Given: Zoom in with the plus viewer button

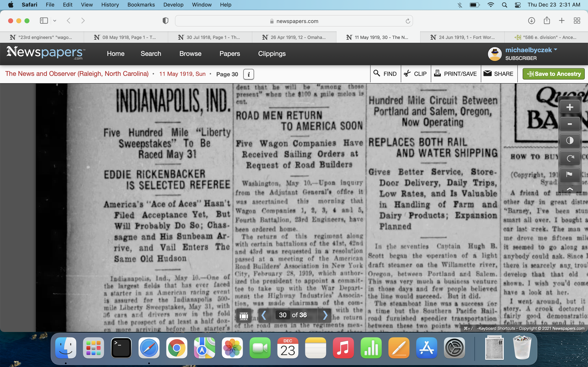Looking at the screenshot, I should tap(570, 107).
